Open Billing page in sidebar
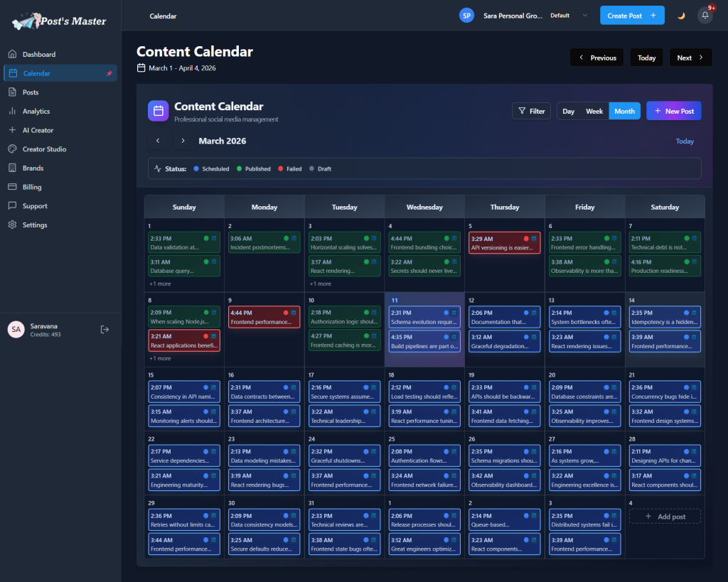Image resolution: width=728 pixels, height=582 pixels. (x=32, y=187)
